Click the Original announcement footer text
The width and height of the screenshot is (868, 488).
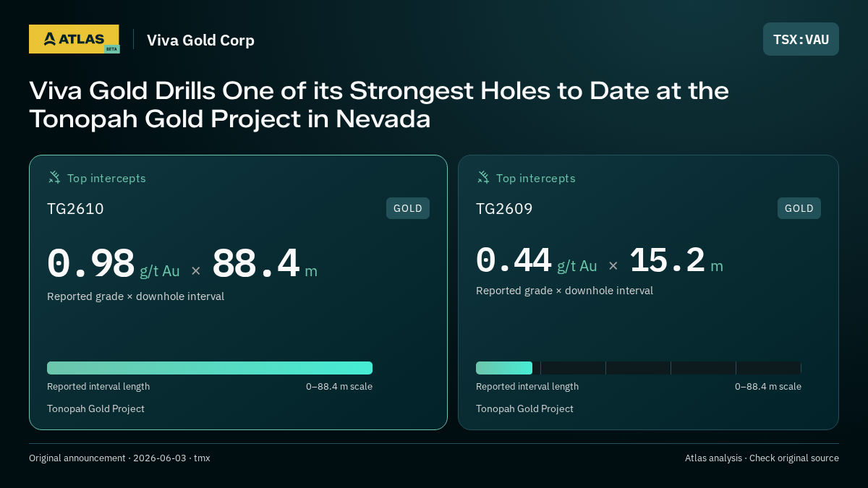pos(119,458)
